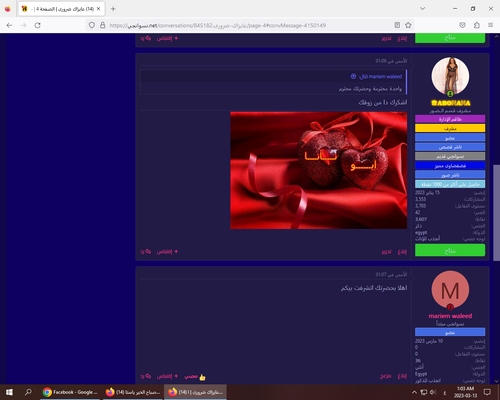The width and height of the screenshot is (500, 400).
Task: Open the tracking protection shield icon
Action: 92,25
